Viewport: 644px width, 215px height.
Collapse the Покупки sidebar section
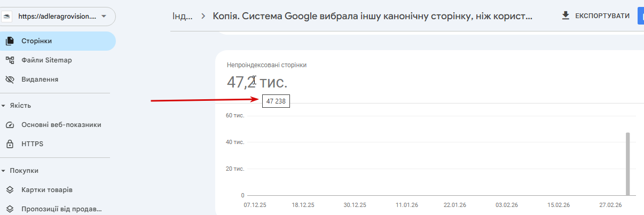pos(3,171)
